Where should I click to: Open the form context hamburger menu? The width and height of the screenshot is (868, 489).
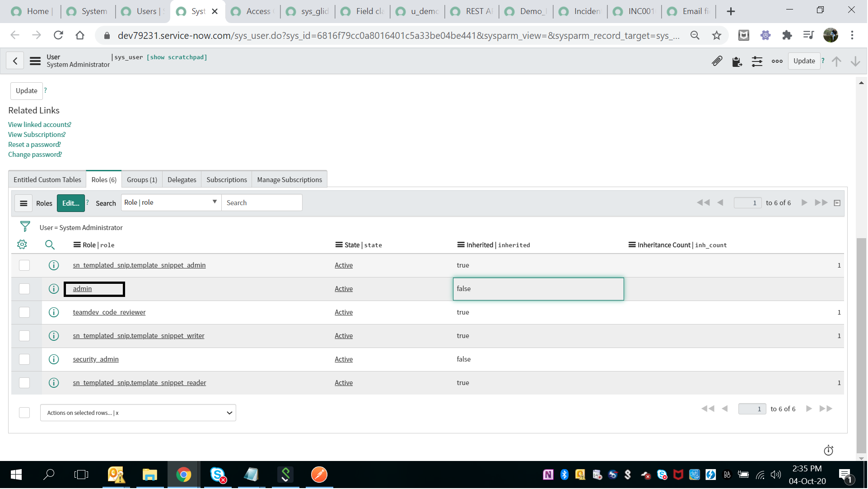(35, 61)
